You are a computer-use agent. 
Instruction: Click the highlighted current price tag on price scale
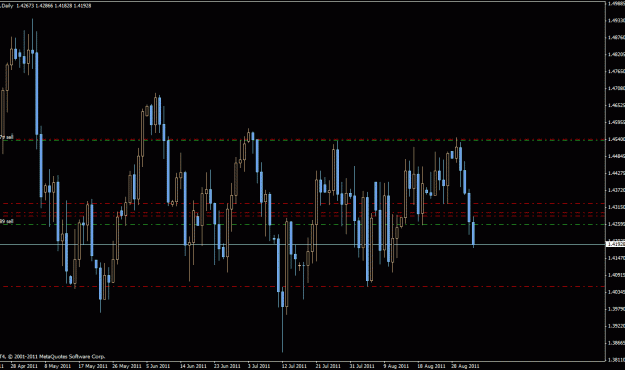(615, 244)
